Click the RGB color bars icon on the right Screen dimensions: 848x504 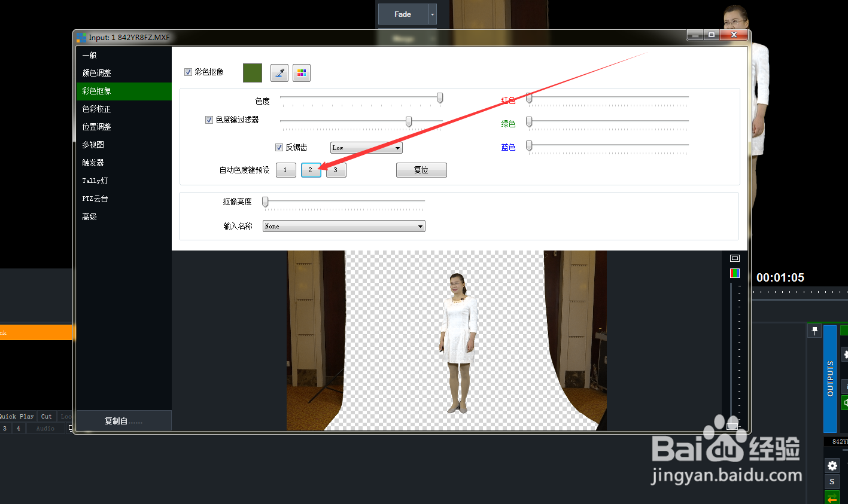pos(735,273)
